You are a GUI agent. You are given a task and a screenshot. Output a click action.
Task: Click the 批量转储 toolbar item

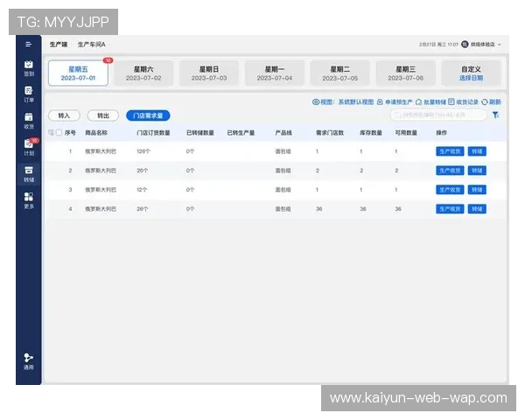(430, 101)
